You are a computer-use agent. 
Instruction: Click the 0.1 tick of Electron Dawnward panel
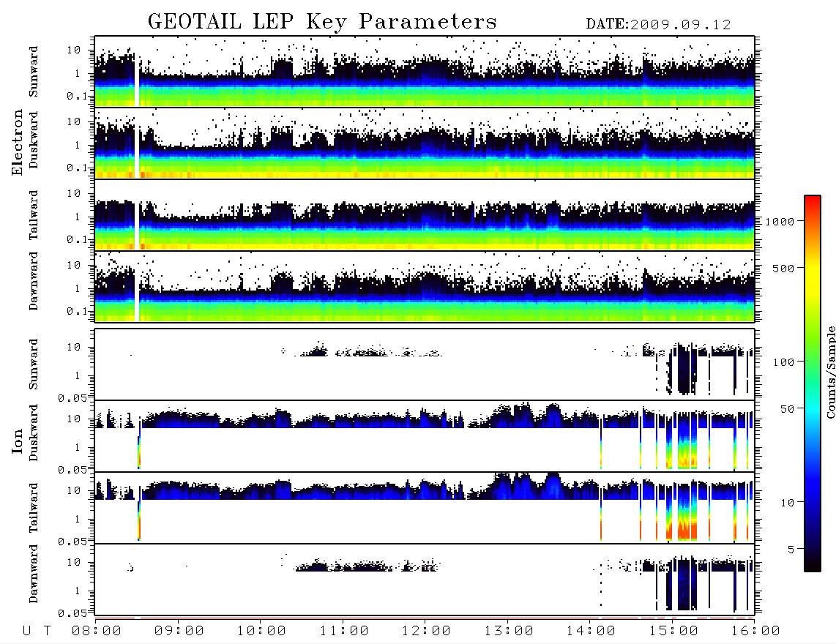(x=77, y=311)
